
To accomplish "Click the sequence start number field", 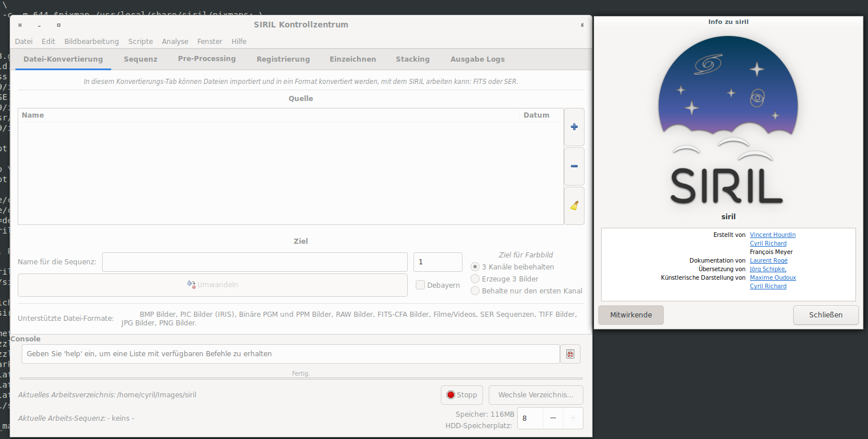I will [x=437, y=262].
